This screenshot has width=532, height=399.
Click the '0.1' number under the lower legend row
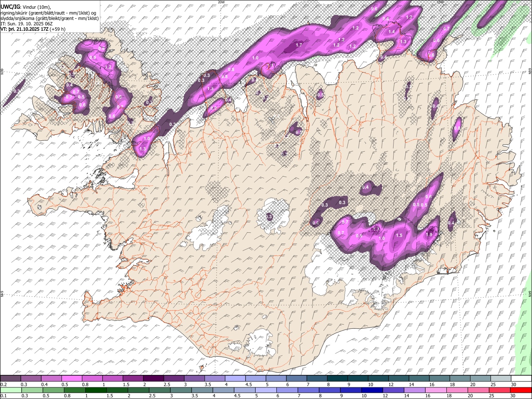click(x=3, y=396)
